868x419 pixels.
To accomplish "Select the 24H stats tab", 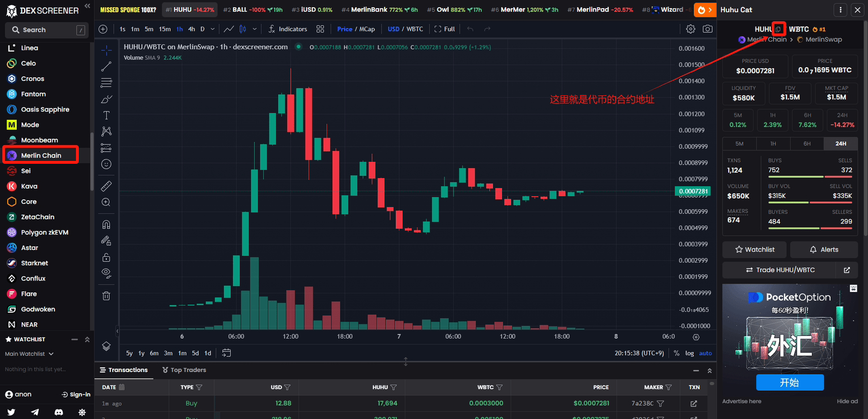I will 841,144.
